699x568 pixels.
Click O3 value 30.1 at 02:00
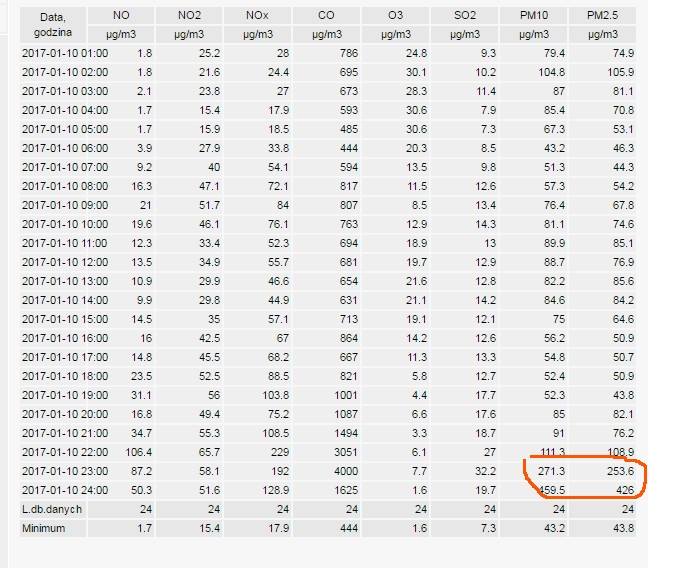(x=416, y=72)
